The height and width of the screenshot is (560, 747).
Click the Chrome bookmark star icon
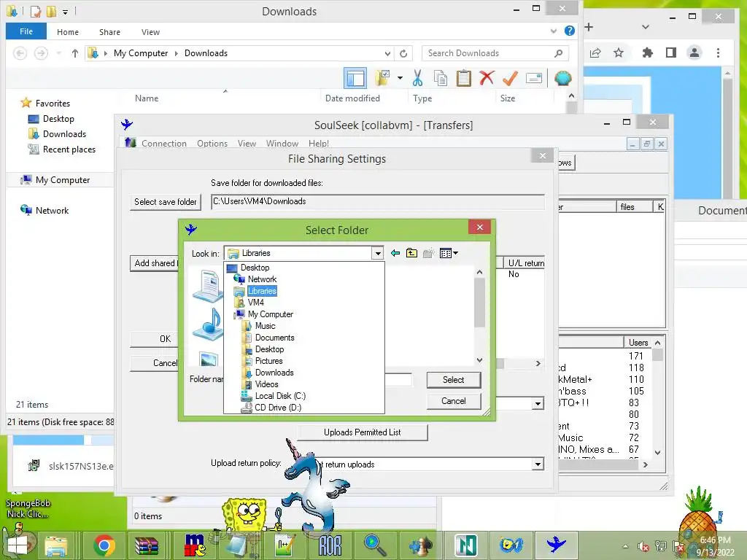pyautogui.click(x=619, y=52)
